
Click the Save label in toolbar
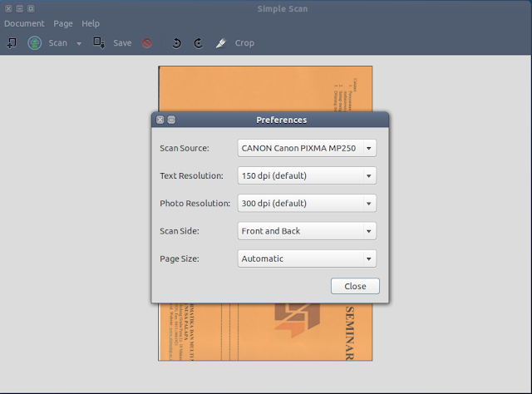[x=122, y=43]
